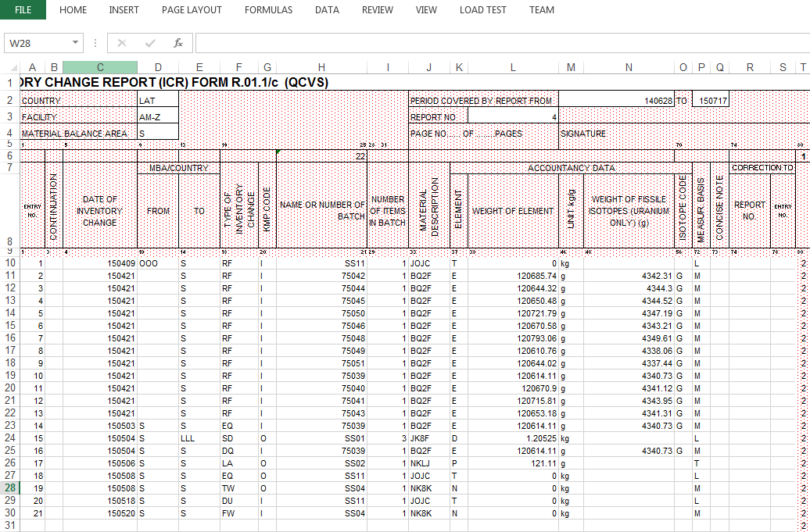Expand the Name Box dropdown arrow
Viewport: 810px width, 532px height.
(76, 42)
